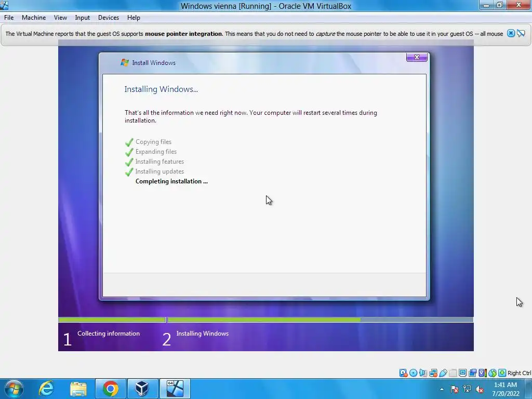532x399 pixels.
Task: Click the Collecting information progress bar
Action: pos(112,320)
